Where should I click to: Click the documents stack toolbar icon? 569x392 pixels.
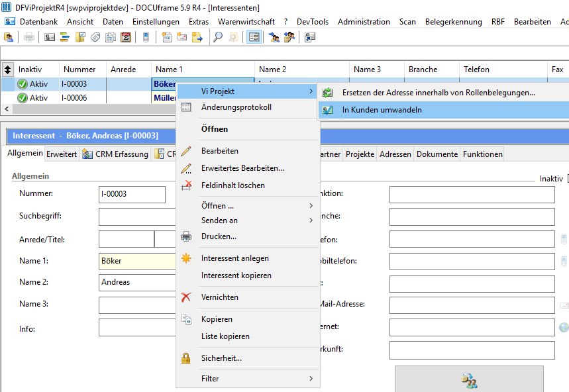(x=111, y=37)
